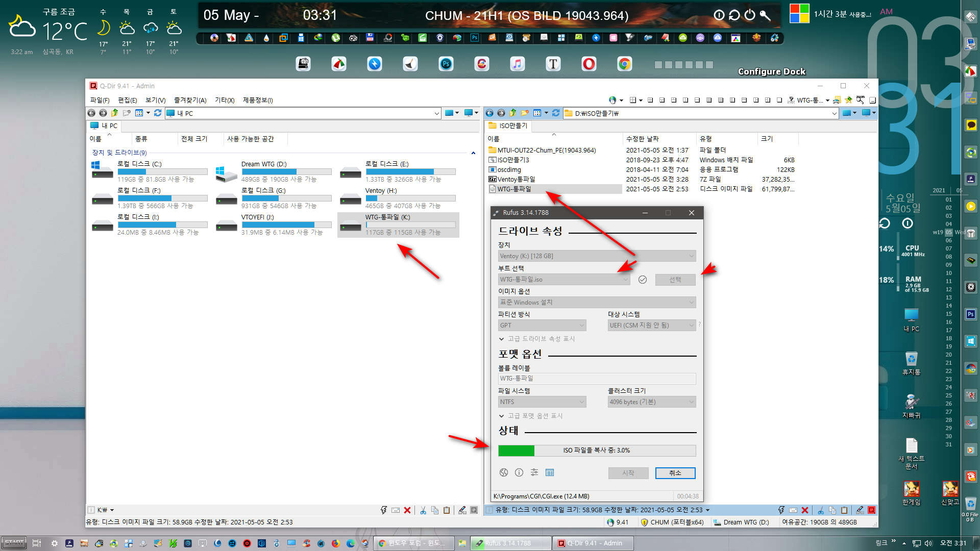Go up one folder in left pane
The height and width of the screenshot is (551, 980).
pyautogui.click(x=114, y=113)
